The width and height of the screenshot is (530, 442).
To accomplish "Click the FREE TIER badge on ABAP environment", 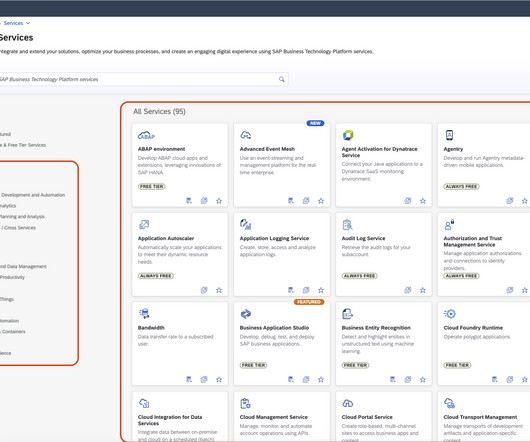I will (x=151, y=187).
